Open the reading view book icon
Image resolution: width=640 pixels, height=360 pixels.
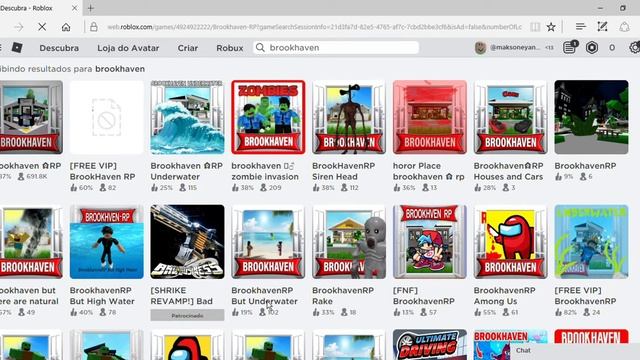point(535,27)
